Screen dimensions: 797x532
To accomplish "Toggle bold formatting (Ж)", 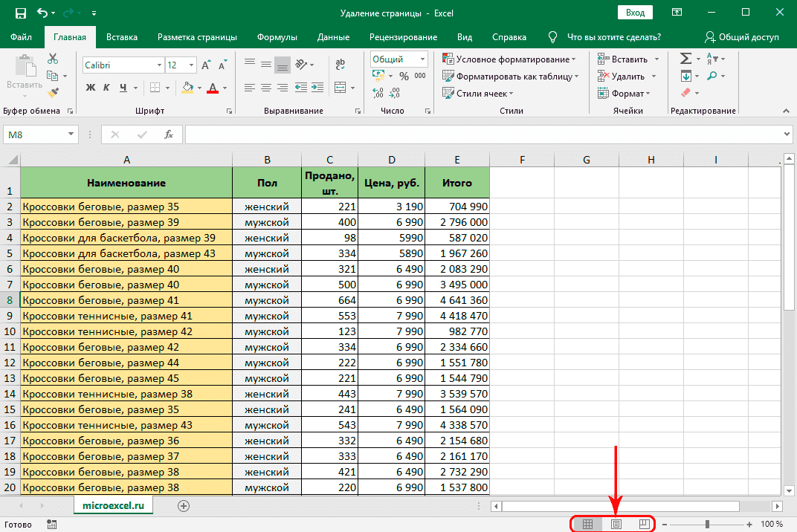I will (x=91, y=88).
